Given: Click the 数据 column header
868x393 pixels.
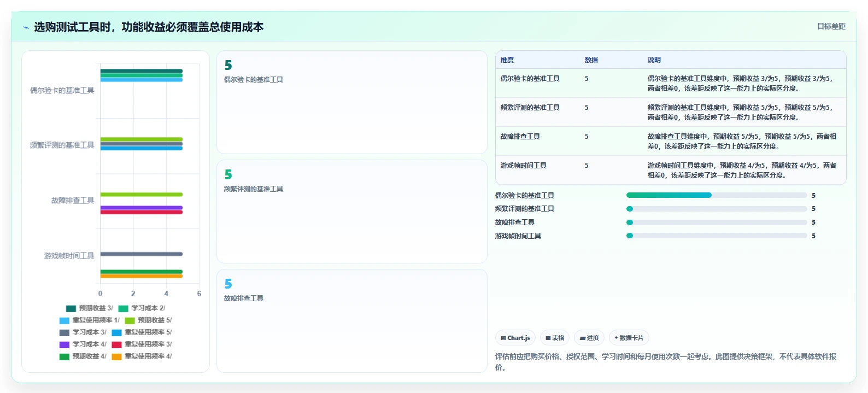Looking at the screenshot, I should (591, 60).
